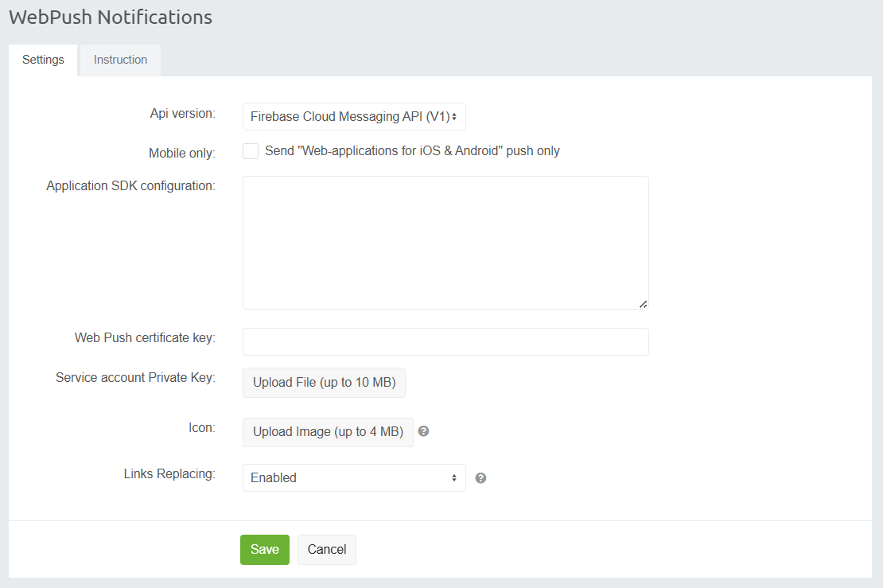Viewport: 883px width, 588px height.
Task: Click the 'Web Push certificate key:' label
Action: click(x=145, y=338)
